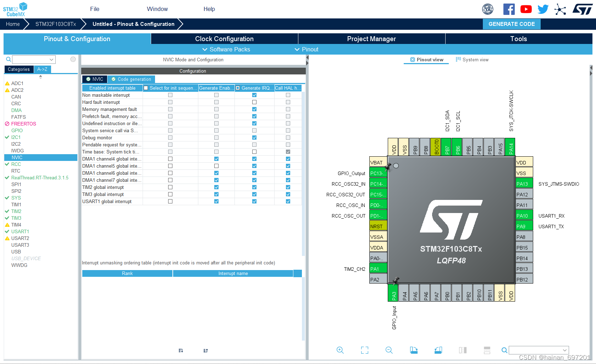
Task: Uncheck Call HAL handler for TIM2 interrupt
Action: [288, 187]
